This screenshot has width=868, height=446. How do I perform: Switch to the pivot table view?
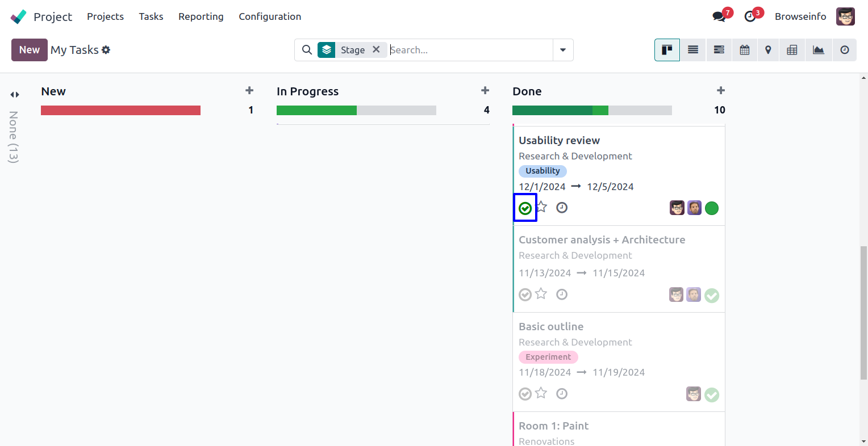pos(792,50)
